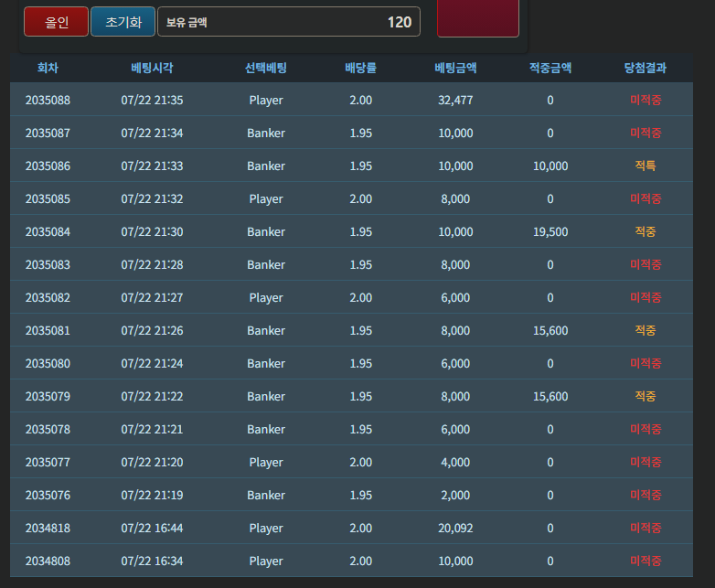Select the 회차 column header
Image resolution: width=715 pixels, height=588 pixels.
48,68
